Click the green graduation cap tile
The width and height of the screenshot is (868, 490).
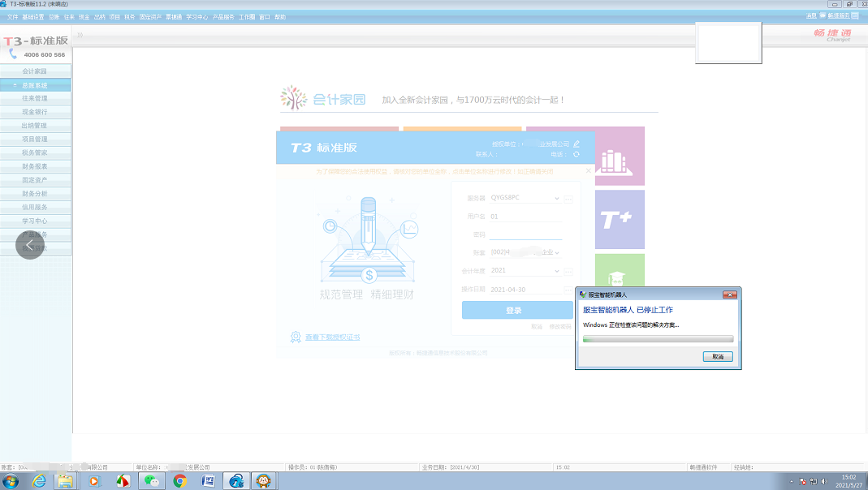click(620, 270)
